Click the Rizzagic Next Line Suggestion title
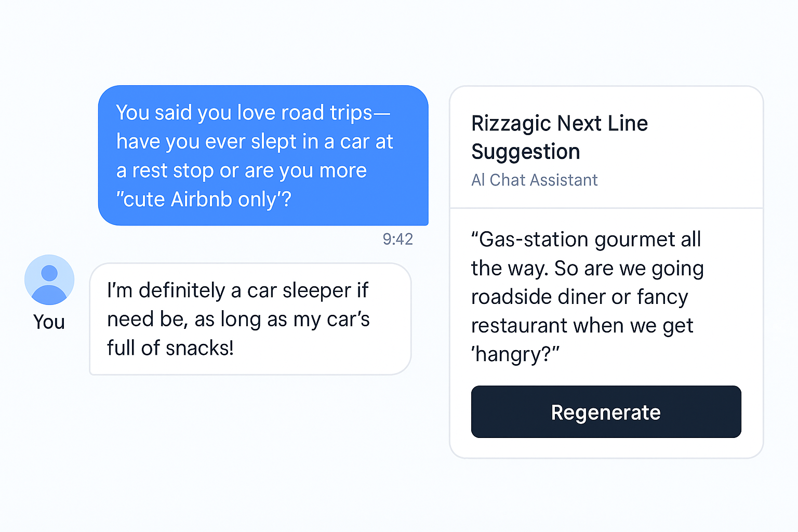 pos(560,138)
